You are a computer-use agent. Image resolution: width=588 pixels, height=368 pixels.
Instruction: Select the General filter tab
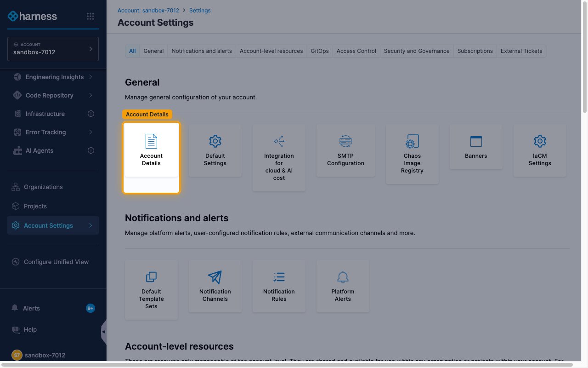click(153, 51)
